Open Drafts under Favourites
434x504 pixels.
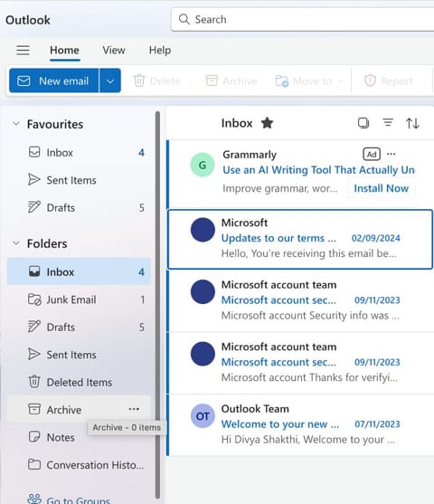point(79,207)
